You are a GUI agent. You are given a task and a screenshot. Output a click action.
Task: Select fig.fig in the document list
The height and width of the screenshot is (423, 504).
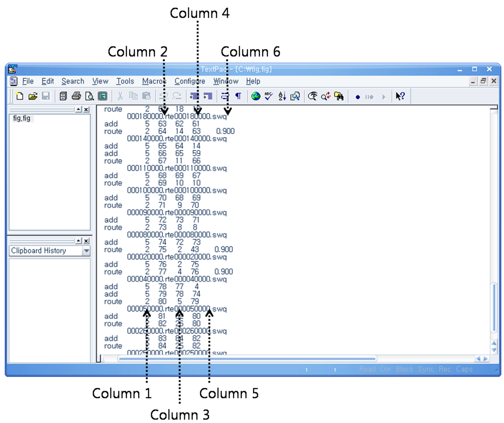(22, 119)
